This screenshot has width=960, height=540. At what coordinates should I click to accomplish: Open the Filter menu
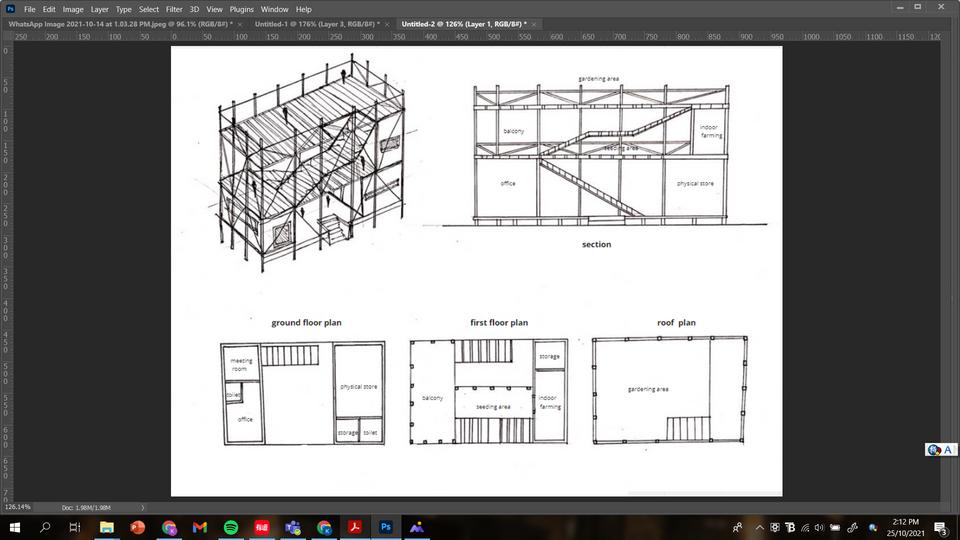point(174,9)
